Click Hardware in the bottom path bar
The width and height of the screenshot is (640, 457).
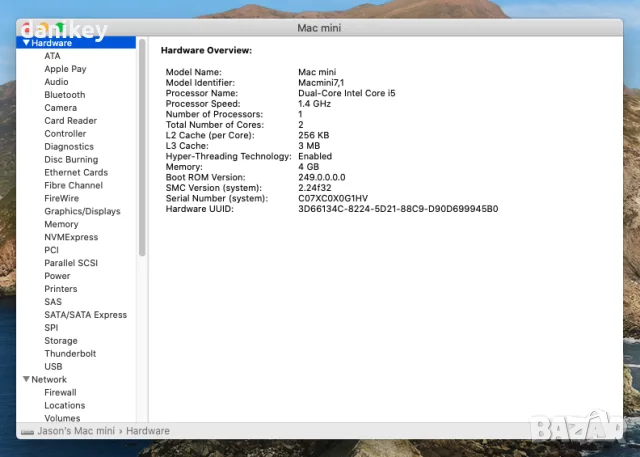point(148,431)
